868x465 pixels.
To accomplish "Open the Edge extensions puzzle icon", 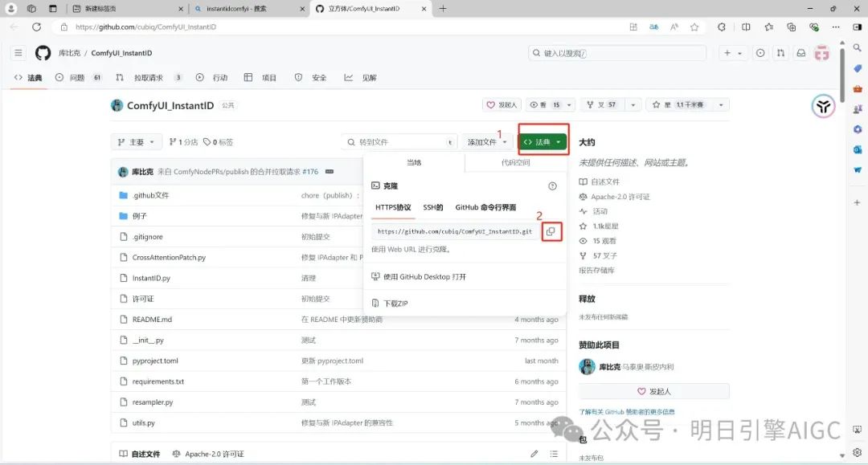I will (x=721, y=27).
